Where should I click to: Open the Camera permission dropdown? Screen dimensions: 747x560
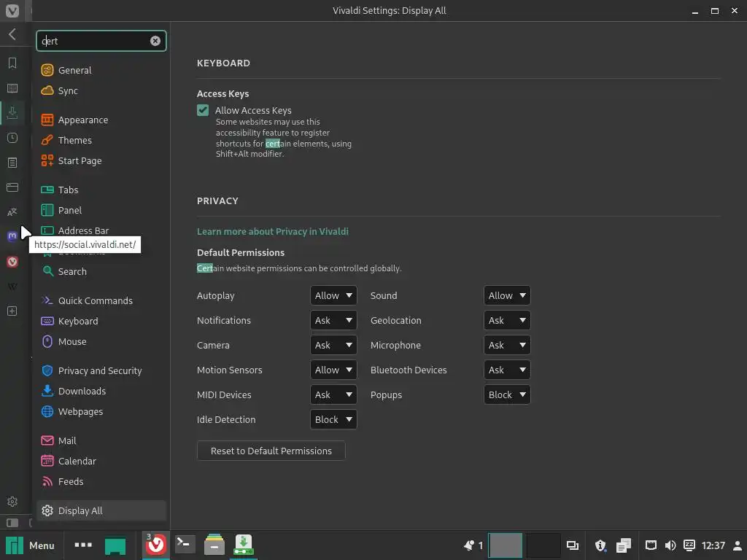[x=333, y=345]
